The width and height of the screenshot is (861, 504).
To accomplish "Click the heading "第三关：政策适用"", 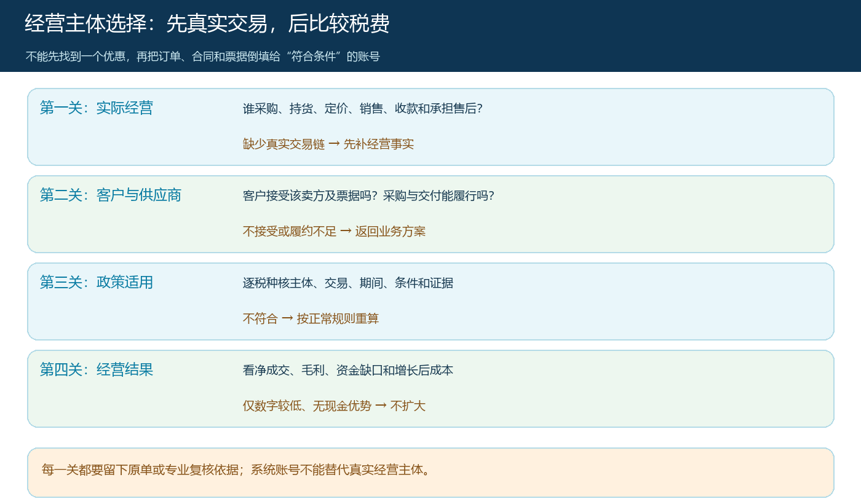I will click(x=97, y=283).
